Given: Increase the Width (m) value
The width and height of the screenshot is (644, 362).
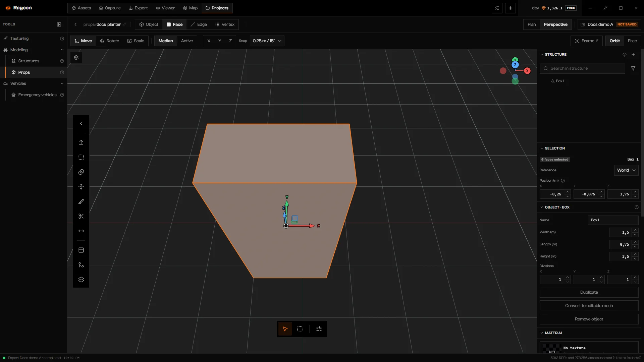Looking at the screenshot, I should point(635,230).
